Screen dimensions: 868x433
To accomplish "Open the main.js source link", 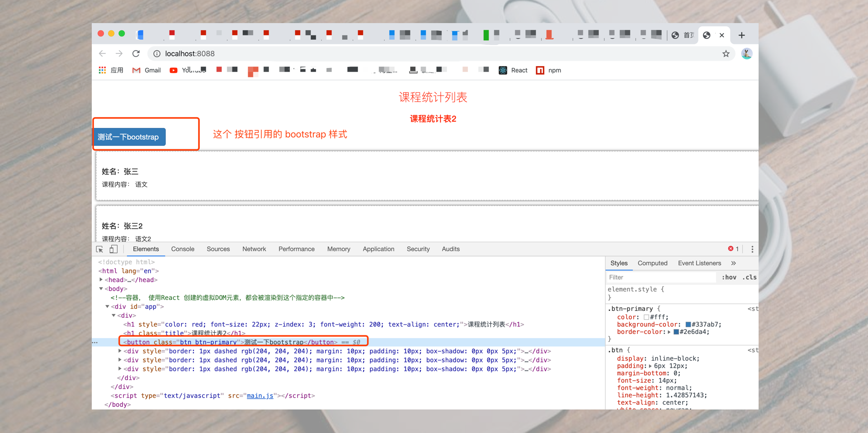I will [259, 395].
